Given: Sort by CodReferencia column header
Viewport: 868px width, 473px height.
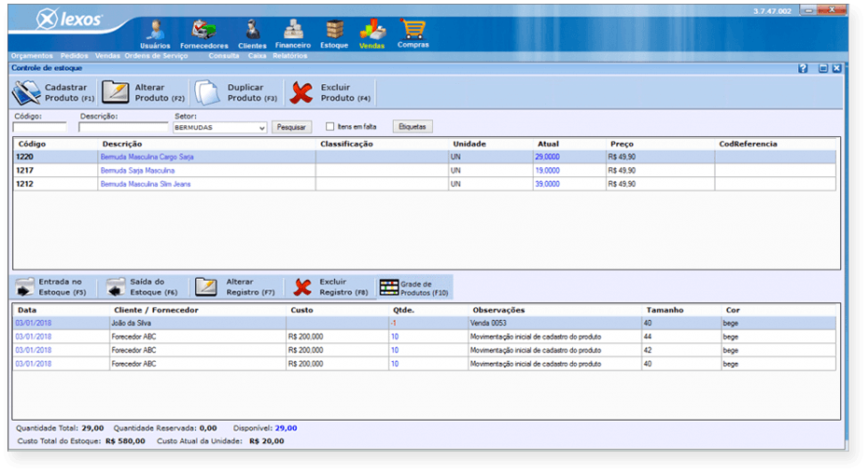Looking at the screenshot, I should (748, 144).
